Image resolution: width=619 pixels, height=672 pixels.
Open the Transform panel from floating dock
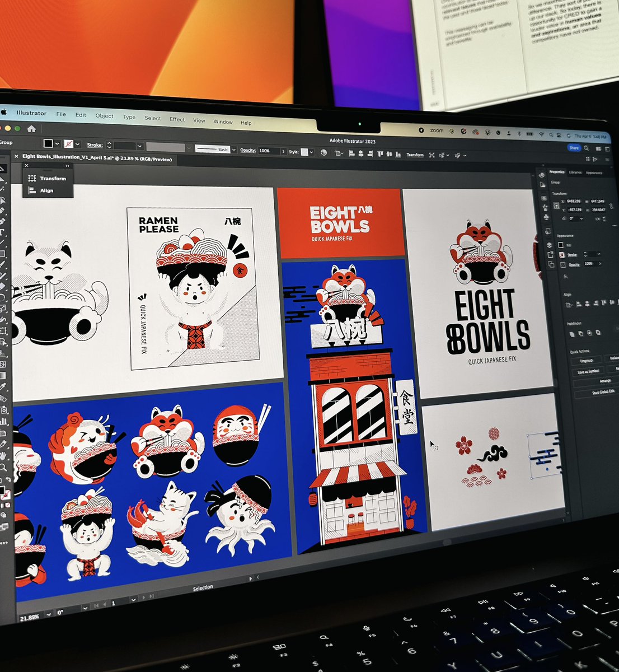coord(48,178)
